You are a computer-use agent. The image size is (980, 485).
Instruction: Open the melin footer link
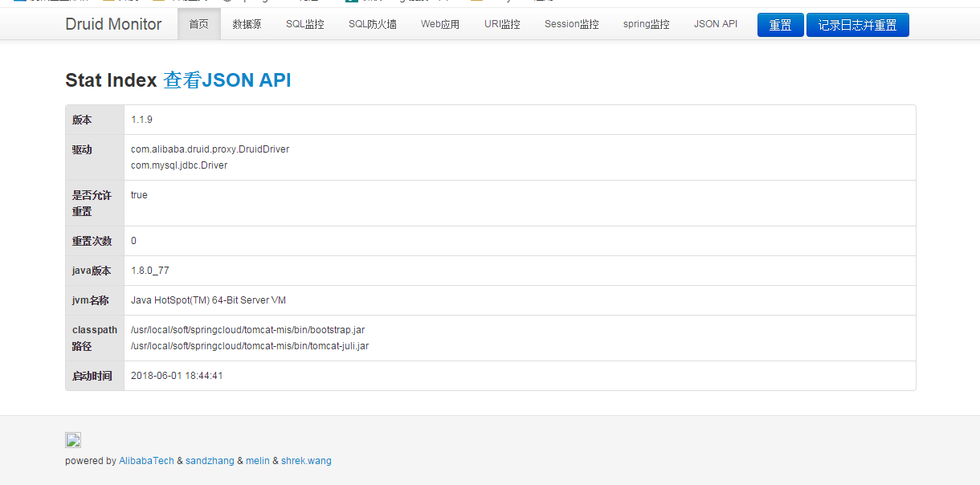pos(258,461)
